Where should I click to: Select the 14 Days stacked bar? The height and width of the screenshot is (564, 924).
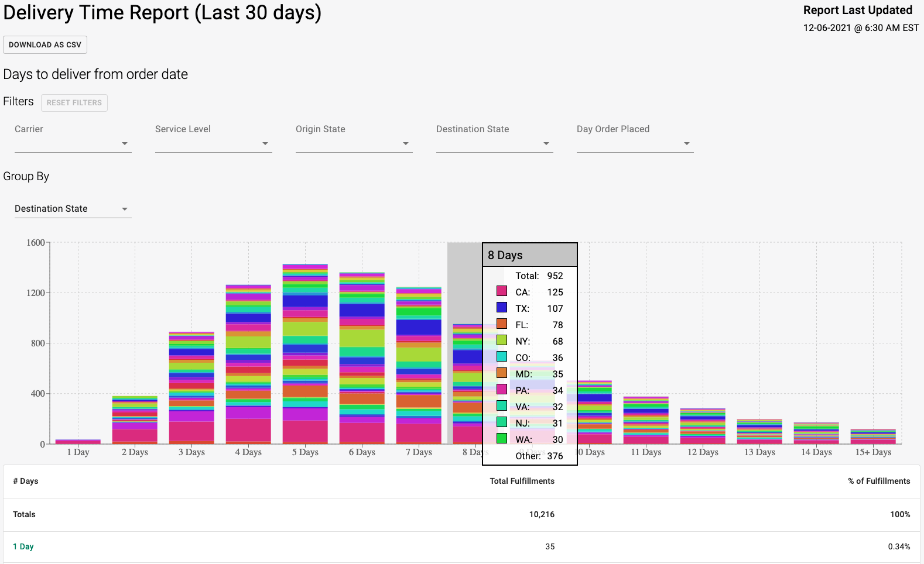tap(816, 433)
